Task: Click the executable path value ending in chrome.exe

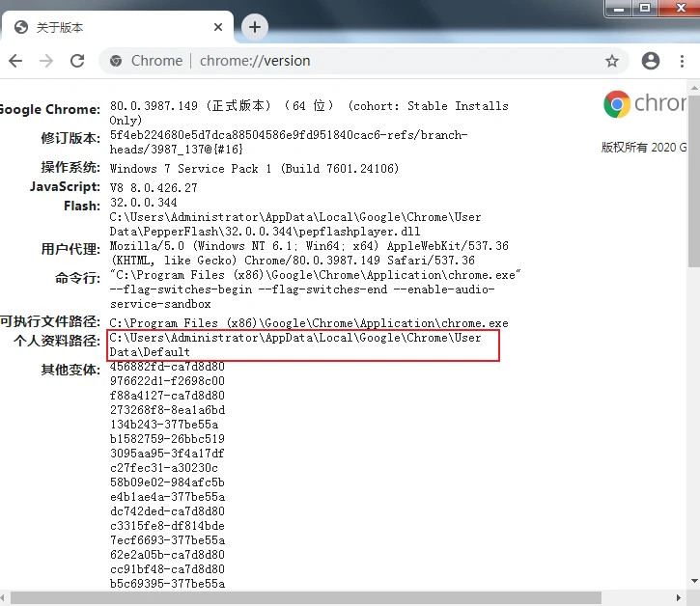Action: 309,323
